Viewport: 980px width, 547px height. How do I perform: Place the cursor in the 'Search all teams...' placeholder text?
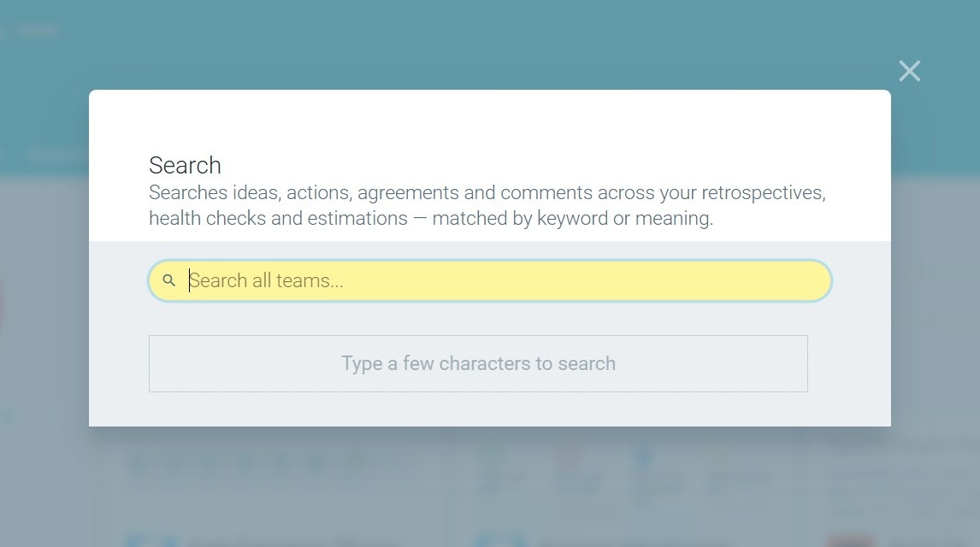266,281
